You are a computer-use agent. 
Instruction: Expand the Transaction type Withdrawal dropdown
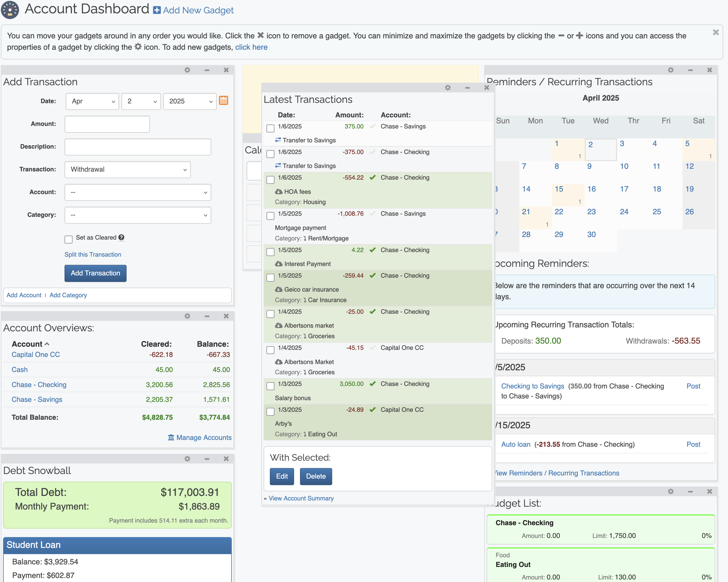pos(127,169)
